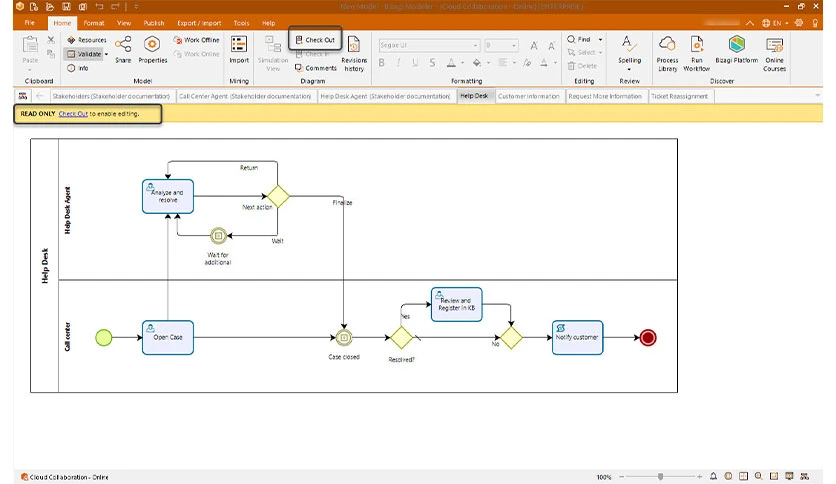This screenshot has width=836, height=484.
Task: Open the Resources tool
Action: [x=86, y=40]
